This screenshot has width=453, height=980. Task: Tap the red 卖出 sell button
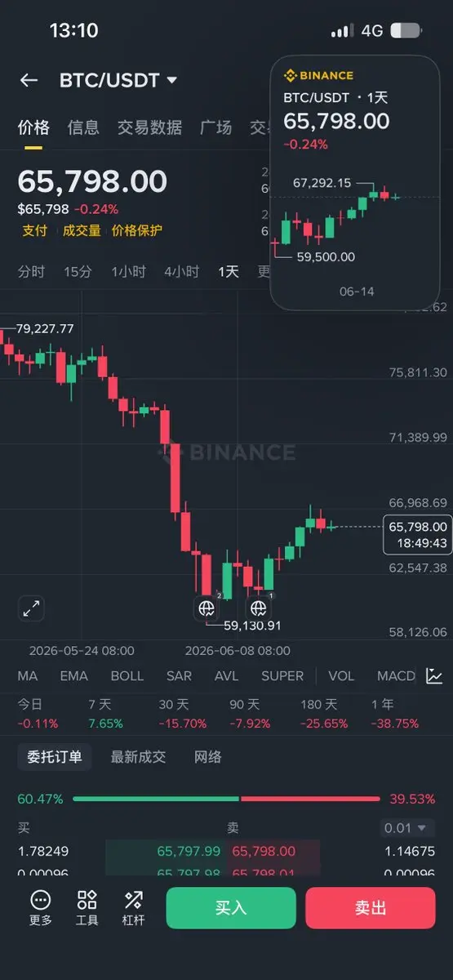coord(371,908)
